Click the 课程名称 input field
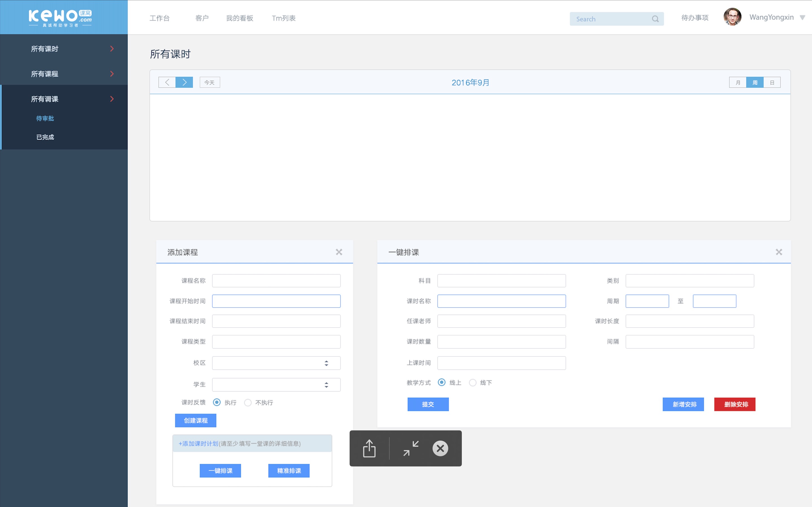Image resolution: width=812 pixels, height=507 pixels. click(x=276, y=281)
